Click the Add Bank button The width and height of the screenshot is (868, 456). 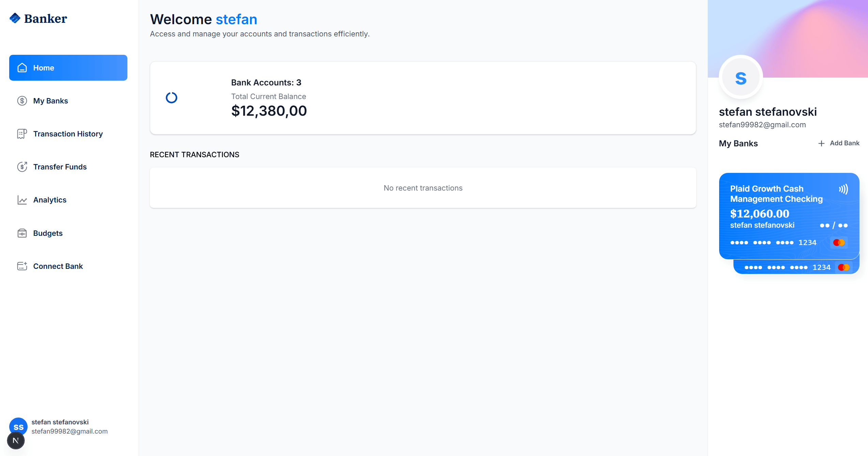[839, 143]
